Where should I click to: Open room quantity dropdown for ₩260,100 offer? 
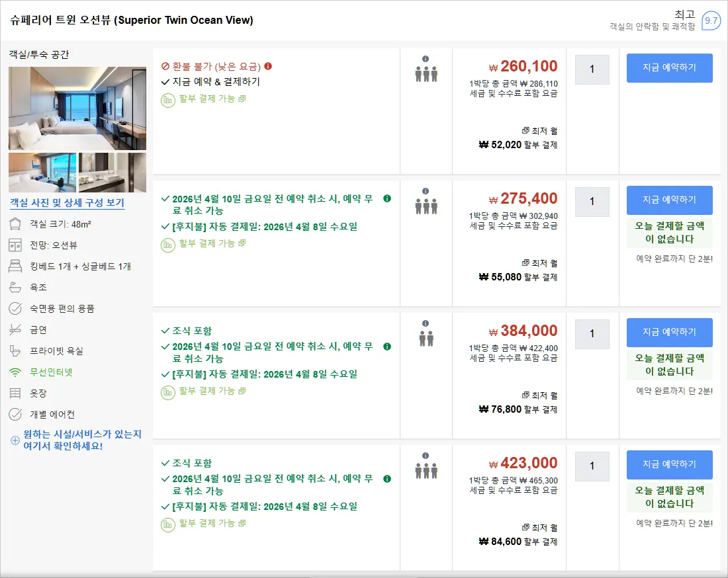click(x=592, y=69)
